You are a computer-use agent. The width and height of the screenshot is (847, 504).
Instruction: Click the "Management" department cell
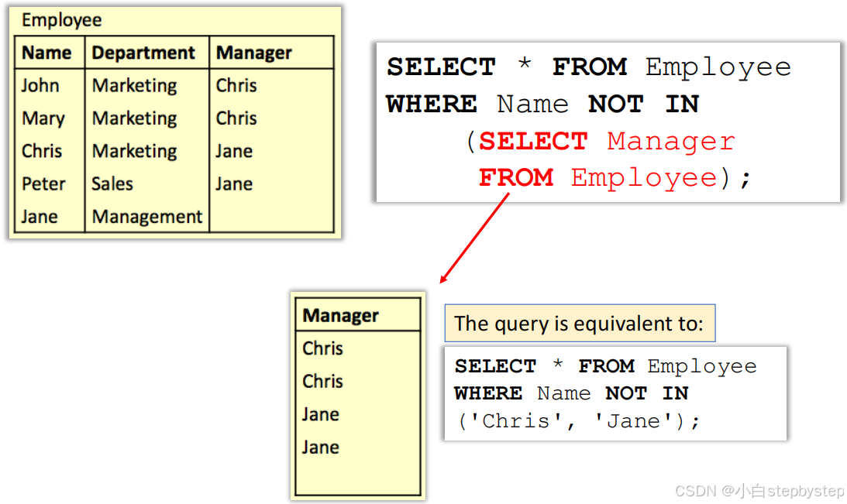pos(147,217)
